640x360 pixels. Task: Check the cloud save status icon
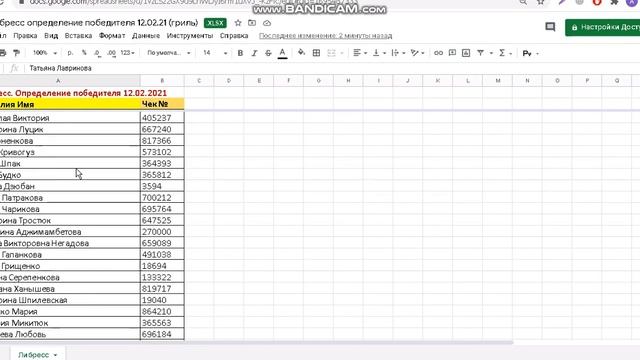point(267,23)
